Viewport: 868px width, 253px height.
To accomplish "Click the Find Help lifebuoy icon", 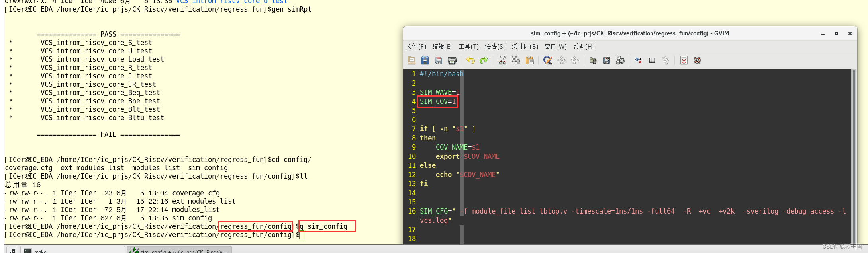I will pyautogui.click(x=698, y=60).
